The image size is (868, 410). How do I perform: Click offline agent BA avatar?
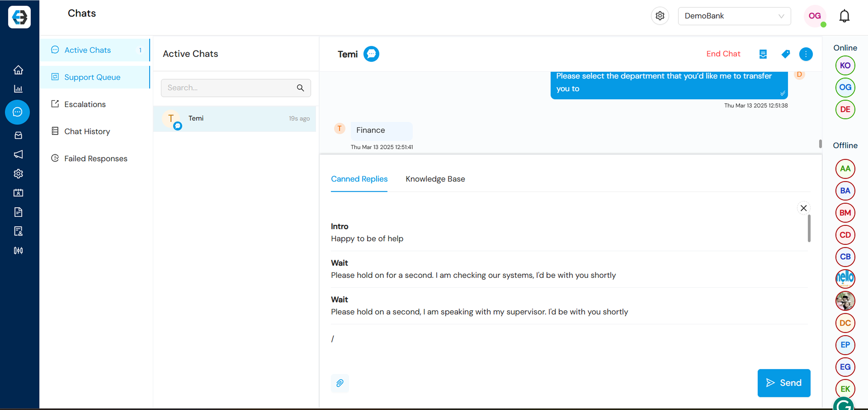(x=845, y=191)
